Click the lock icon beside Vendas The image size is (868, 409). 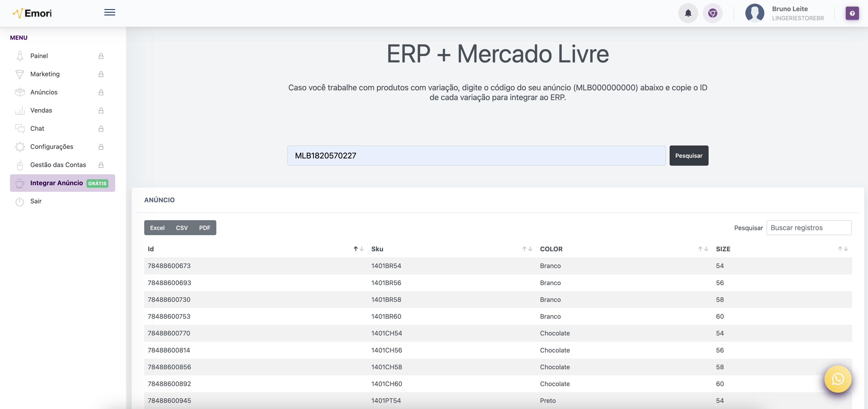click(101, 110)
